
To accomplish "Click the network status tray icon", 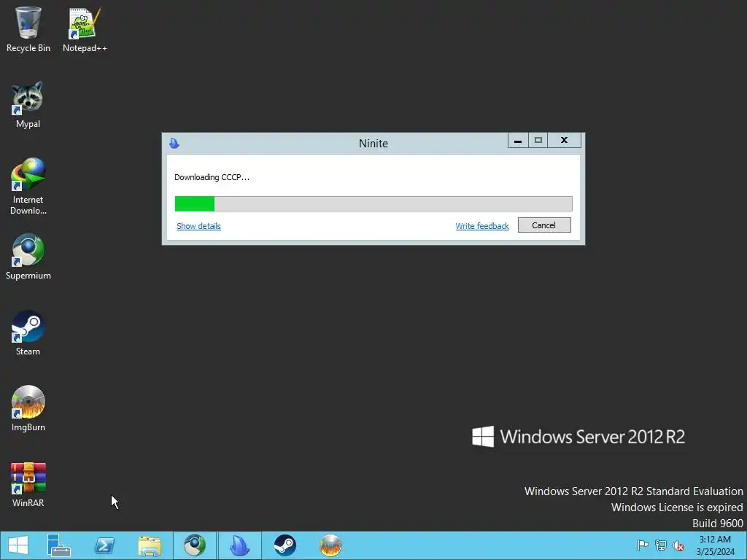I will click(661, 545).
